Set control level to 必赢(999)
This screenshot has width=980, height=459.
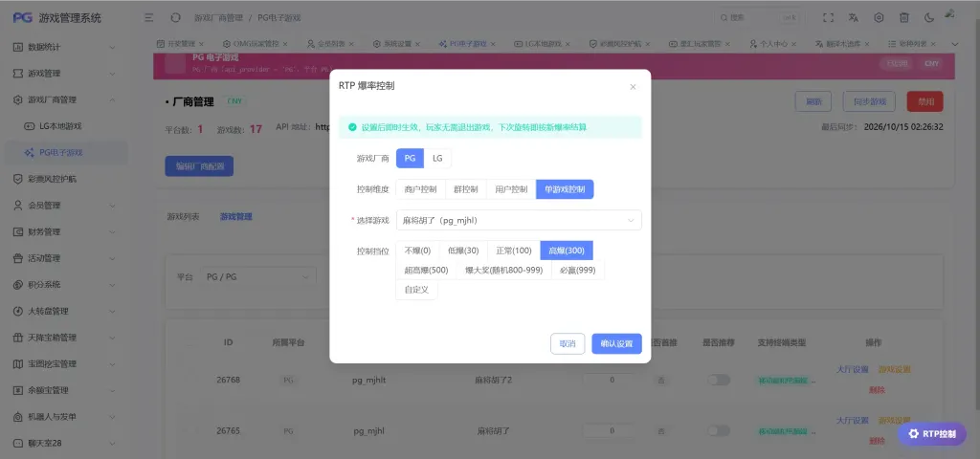[578, 271]
